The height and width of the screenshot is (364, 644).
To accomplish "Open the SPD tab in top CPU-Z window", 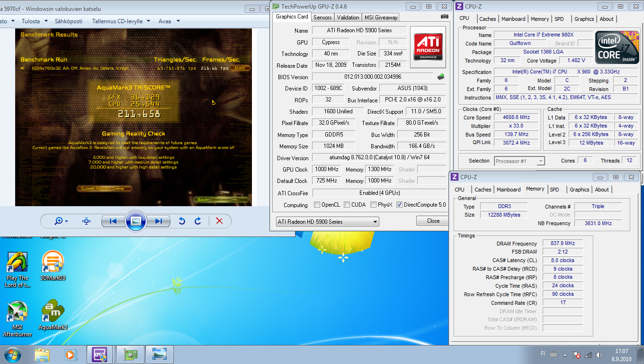I will click(559, 19).
